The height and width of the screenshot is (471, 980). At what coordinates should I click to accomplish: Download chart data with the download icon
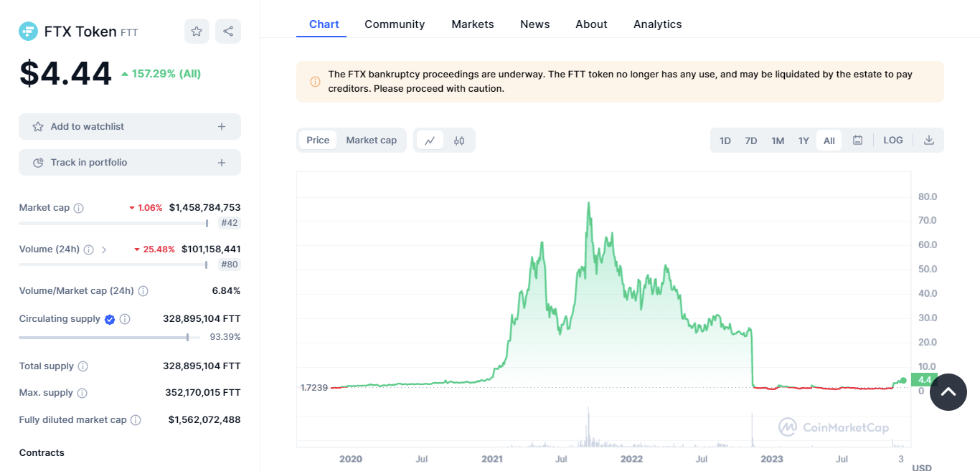point(929,141)
